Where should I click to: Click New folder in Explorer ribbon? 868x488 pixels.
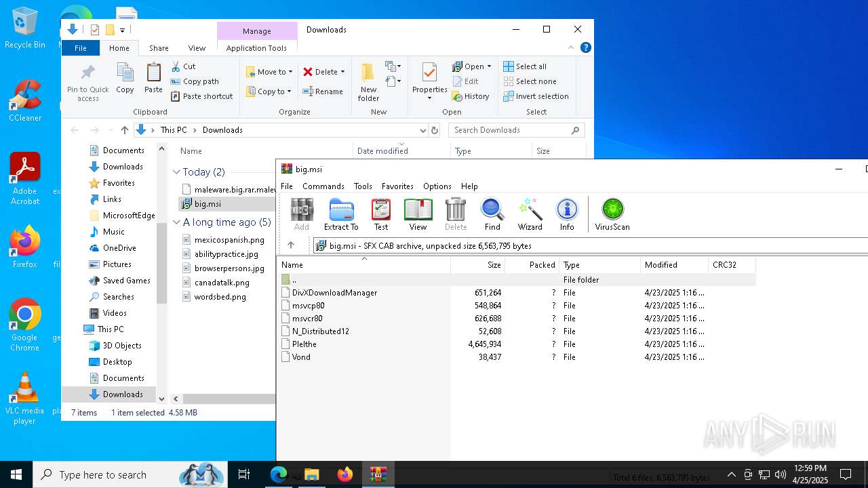click(x=368, y=83)
